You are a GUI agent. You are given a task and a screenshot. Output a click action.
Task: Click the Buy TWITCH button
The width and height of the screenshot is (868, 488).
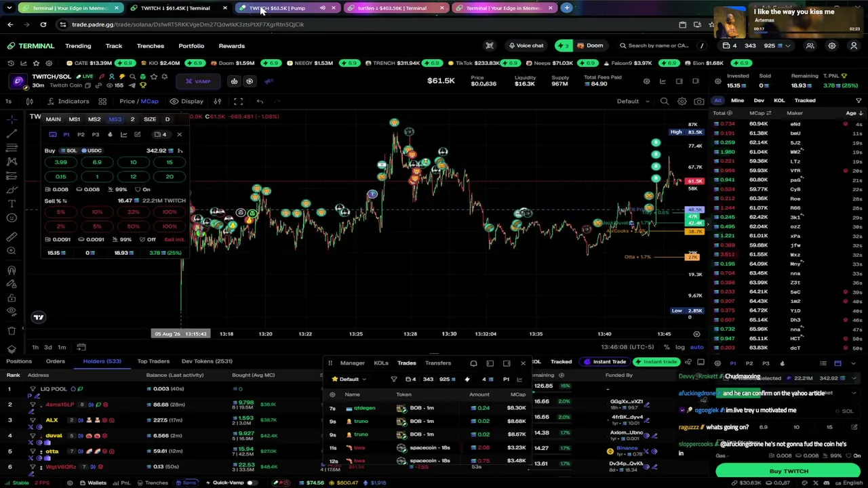[789, 471]
